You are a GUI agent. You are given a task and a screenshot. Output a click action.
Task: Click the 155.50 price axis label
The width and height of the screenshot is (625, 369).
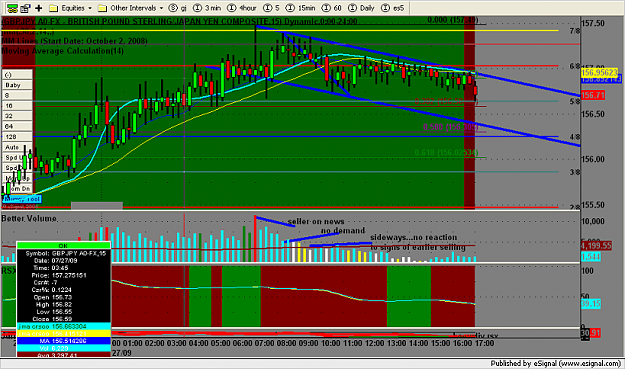[593, 205]
